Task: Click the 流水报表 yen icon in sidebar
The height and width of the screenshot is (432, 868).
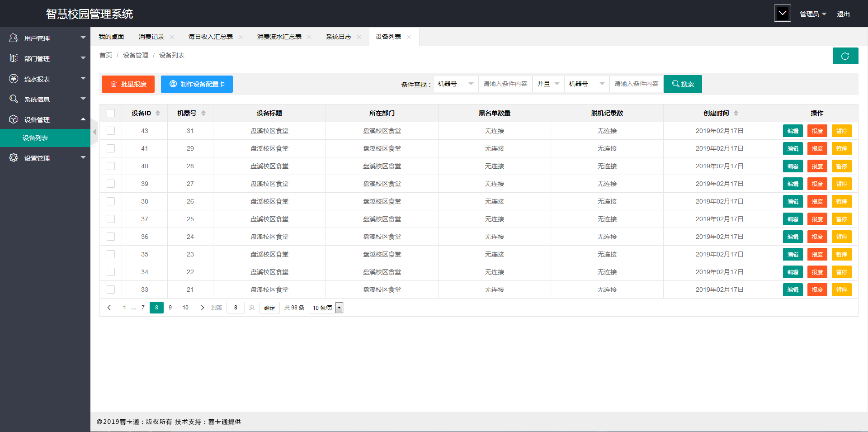Action: point(14,79)
